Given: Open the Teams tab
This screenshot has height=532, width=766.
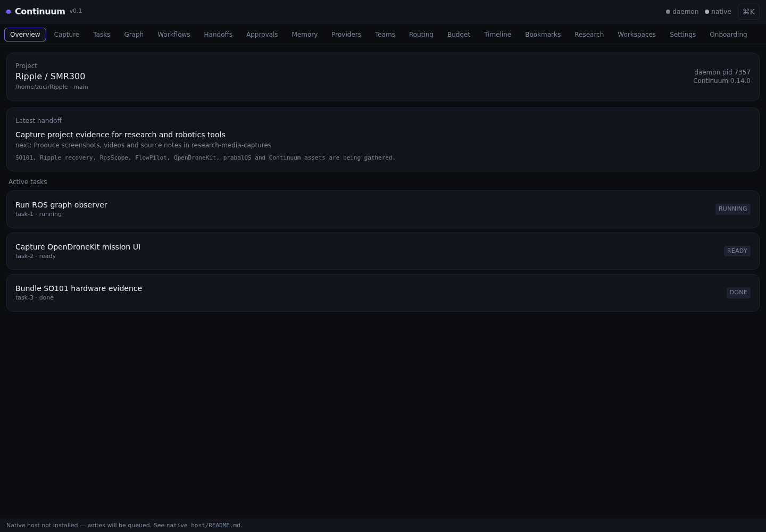Looking at the screenshot, I should (x=385, y=35).
